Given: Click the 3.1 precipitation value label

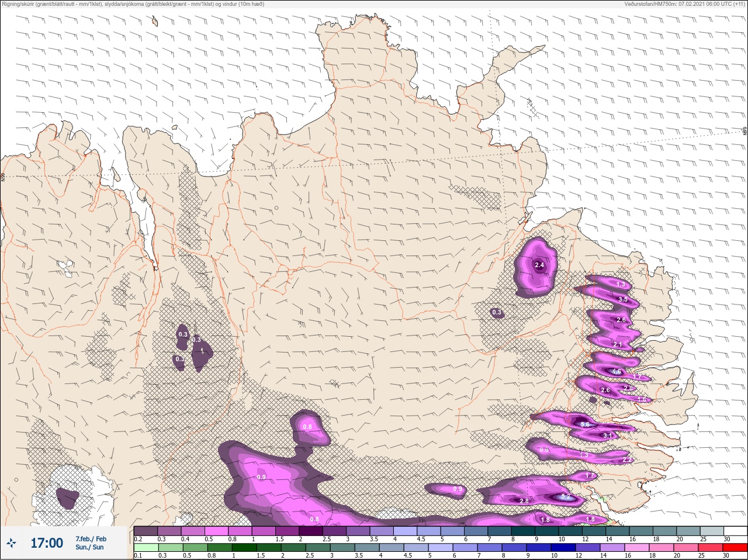Looking at the screenshot, I should [607, 435].
